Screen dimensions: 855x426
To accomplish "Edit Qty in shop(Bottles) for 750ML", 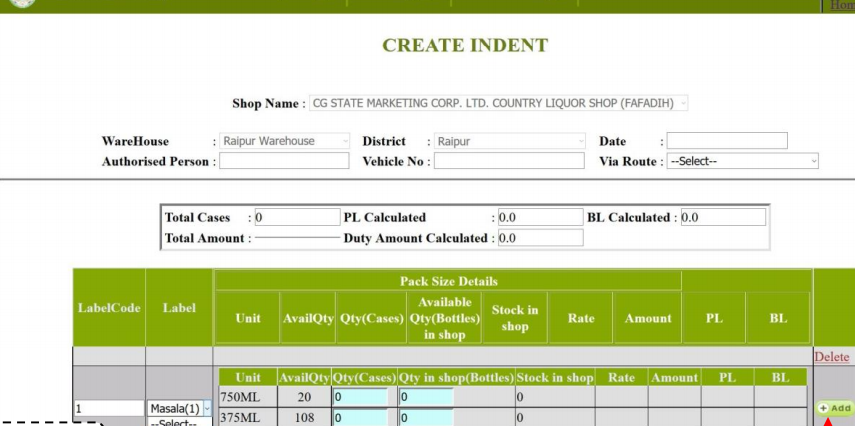I will point(426,397).
